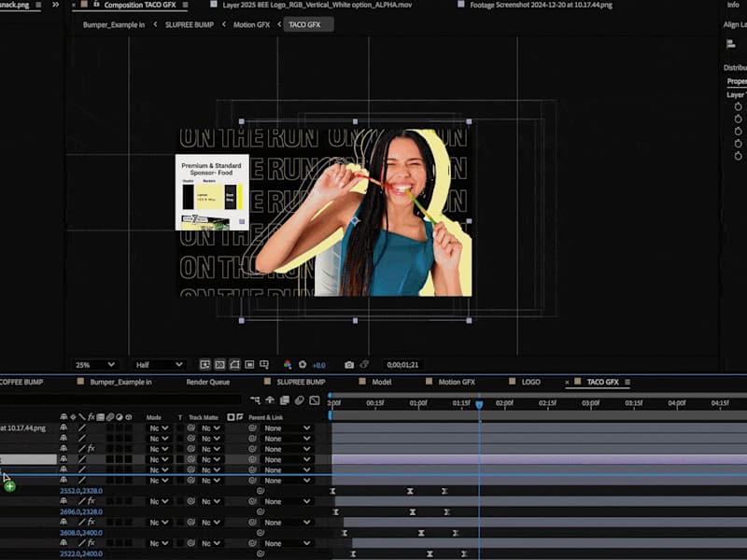Open the 25% magnification dropdown
Viewport: 747px width, 560px height.
pyautogui.click(x=95, y=365)
